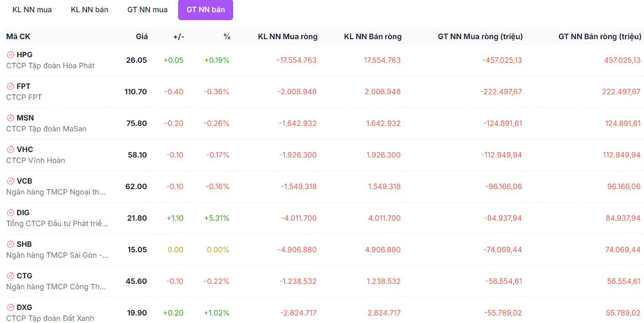This screenshot has width=644, height=323.
Task: Click the Mã CK column header
Action: point(18,37)
